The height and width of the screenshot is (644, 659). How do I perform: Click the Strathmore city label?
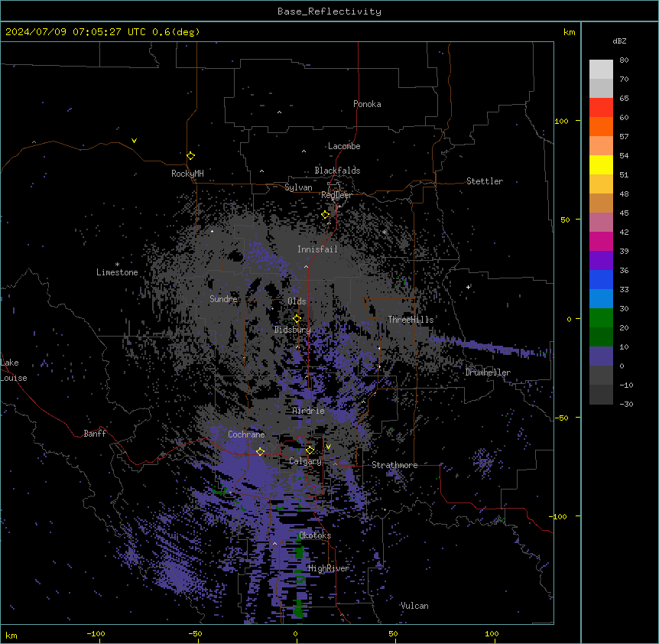click(x=394, y=465)
